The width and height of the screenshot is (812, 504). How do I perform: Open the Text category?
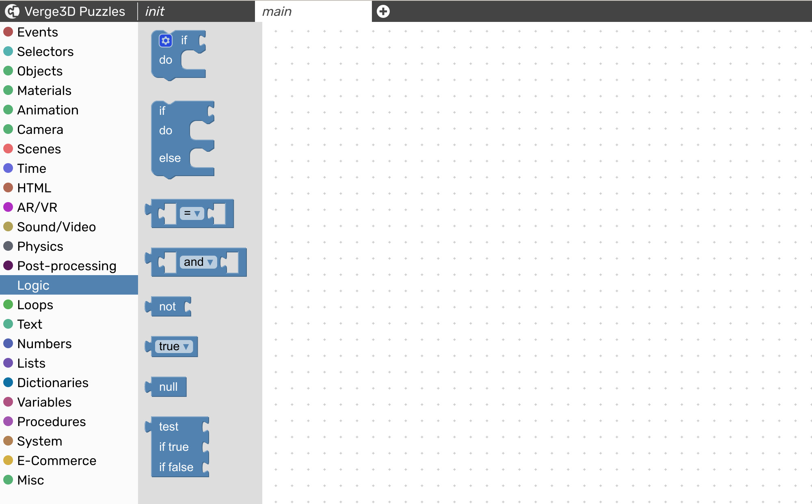click(69, 324)
